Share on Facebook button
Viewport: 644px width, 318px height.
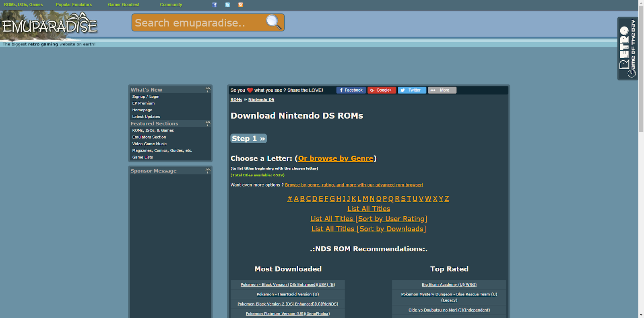(x=351, y=90)
